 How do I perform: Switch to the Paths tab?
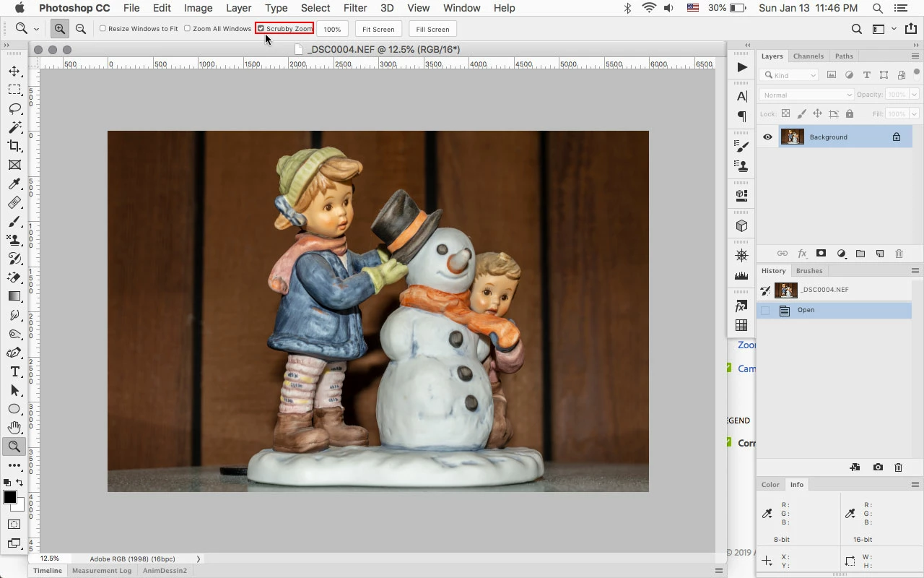[844, 56]
